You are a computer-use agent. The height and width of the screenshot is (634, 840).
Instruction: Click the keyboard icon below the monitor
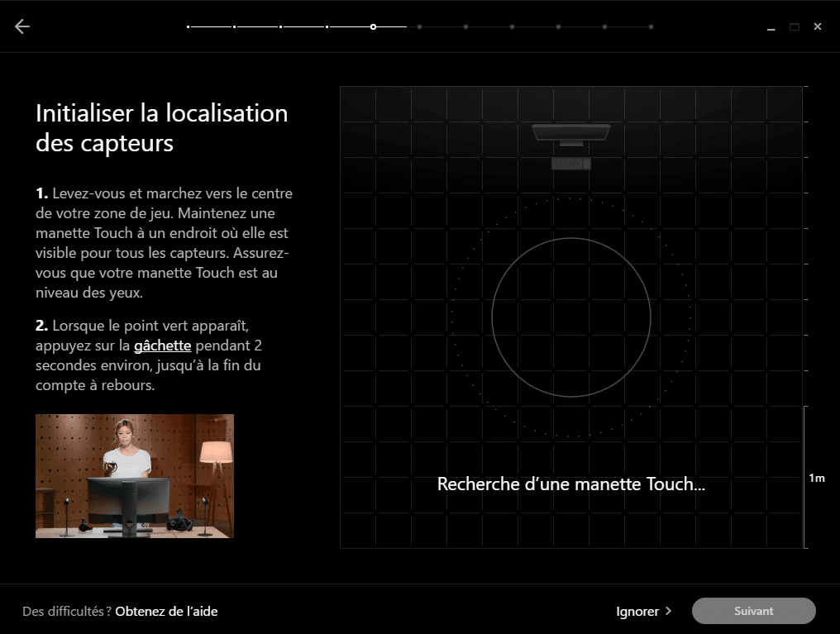tap(570, 164)
